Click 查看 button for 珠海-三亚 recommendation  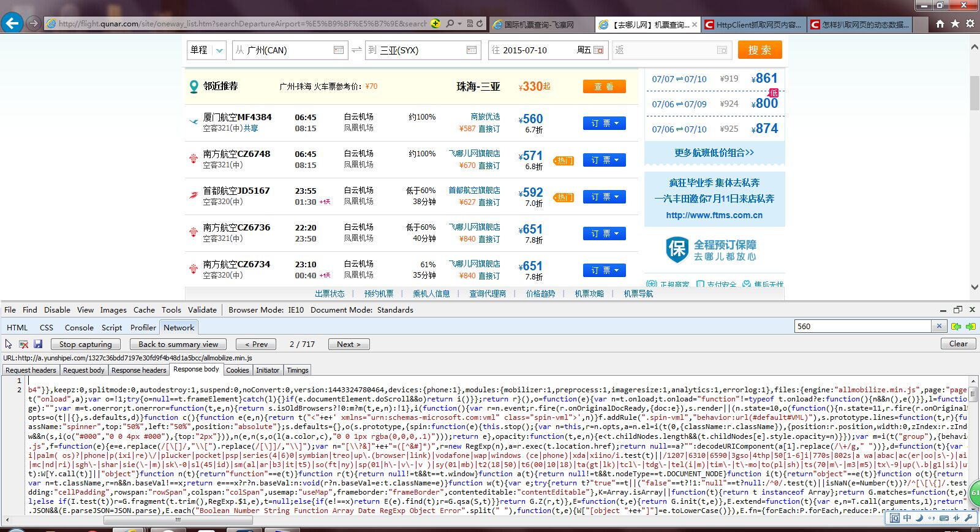[x=604, y=86]
